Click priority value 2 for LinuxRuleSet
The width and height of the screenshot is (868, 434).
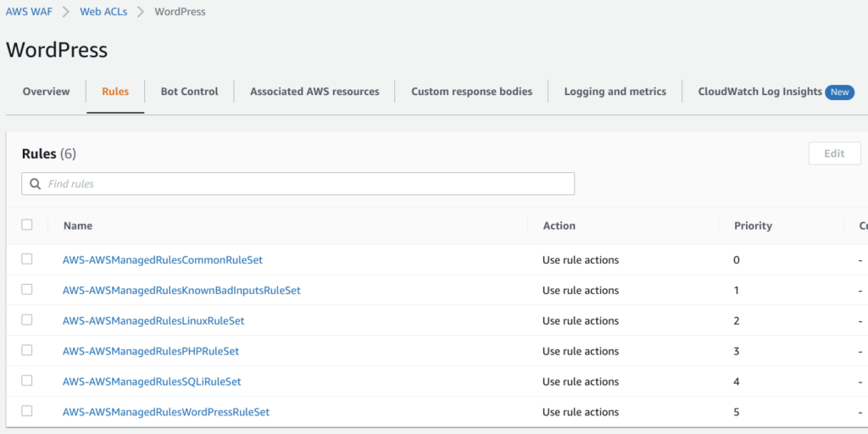(737, 321)
